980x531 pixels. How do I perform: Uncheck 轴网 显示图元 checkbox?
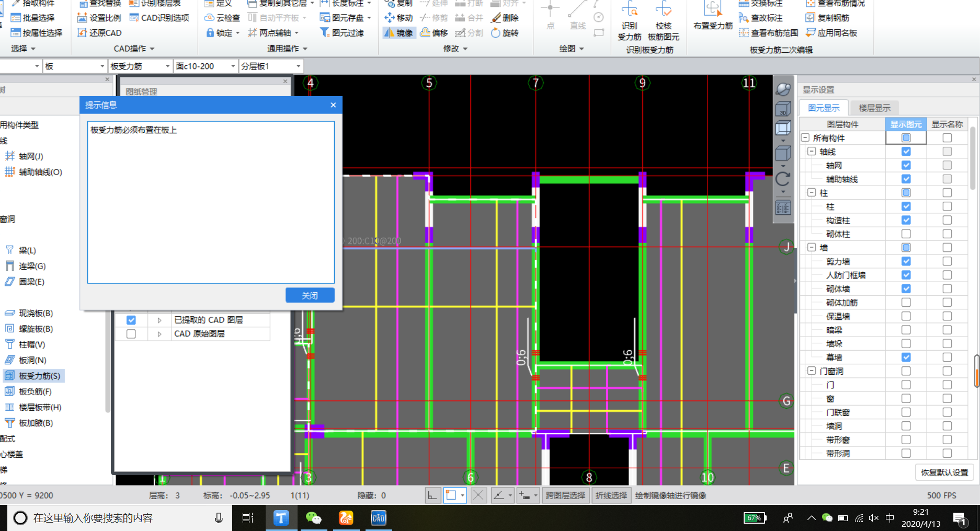[x=906, y=165]
